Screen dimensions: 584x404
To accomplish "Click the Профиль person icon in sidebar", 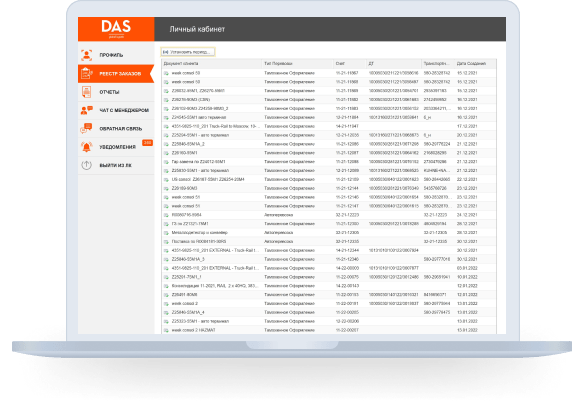I will click(x=86, y=55).
